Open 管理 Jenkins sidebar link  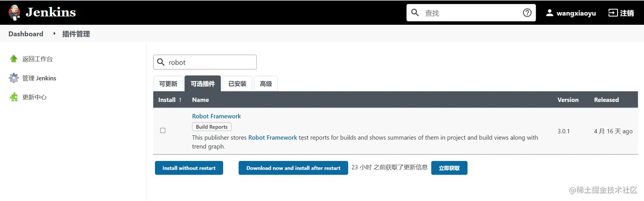click(x=39, y=78)
